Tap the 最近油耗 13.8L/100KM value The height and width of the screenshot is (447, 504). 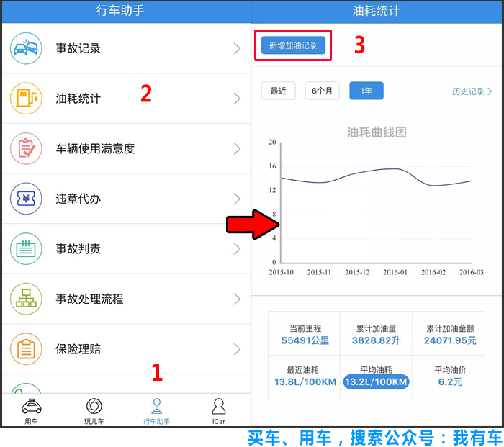click(x=305, y=381)
